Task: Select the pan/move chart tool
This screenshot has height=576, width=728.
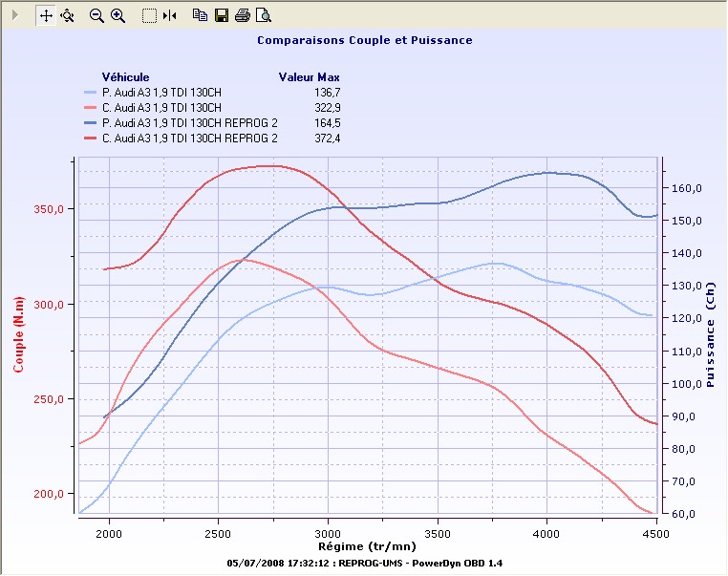Action: click(x=46, y=15)
